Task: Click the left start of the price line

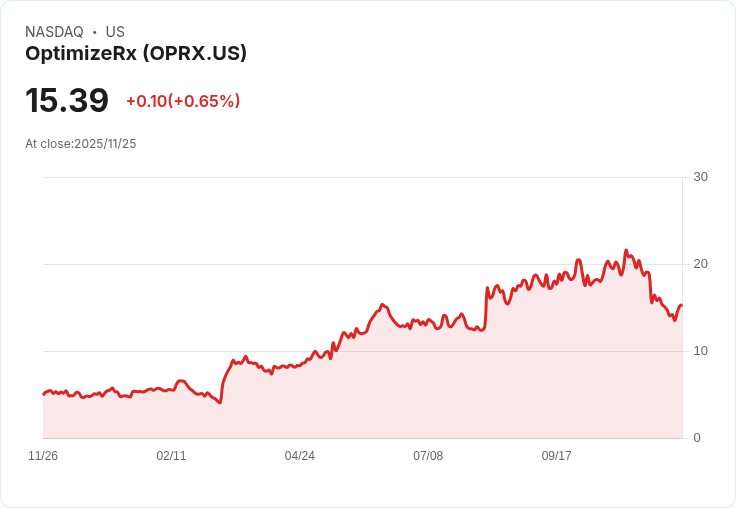Action: [x=44, y=394]
